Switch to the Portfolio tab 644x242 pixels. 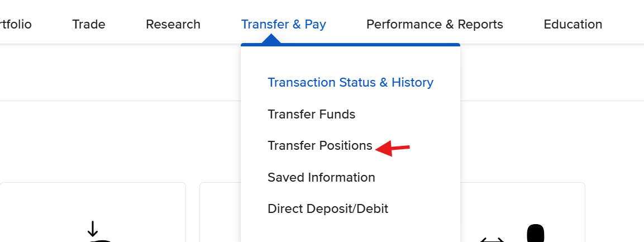[x=16, y=25]
